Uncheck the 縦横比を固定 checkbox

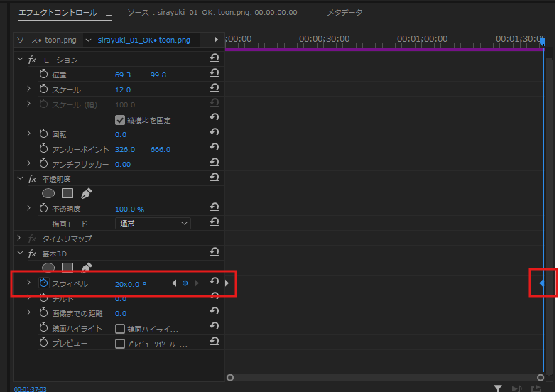click(x=120, y=119)
